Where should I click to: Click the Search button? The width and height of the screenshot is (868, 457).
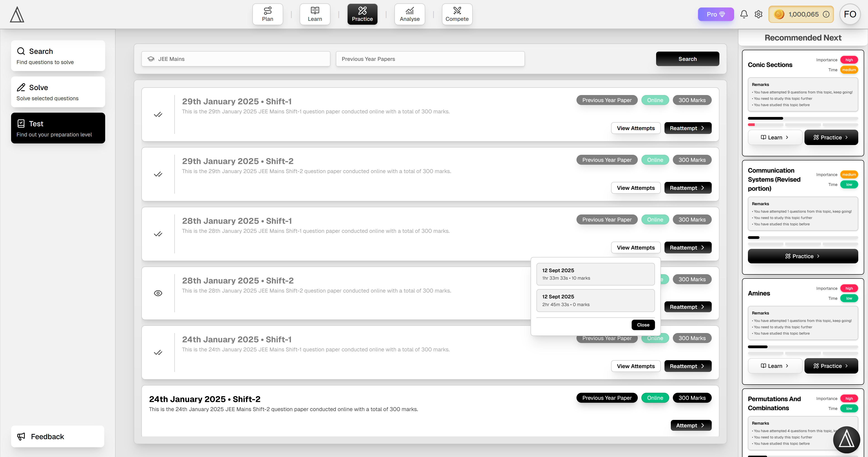tap(687, 59)
